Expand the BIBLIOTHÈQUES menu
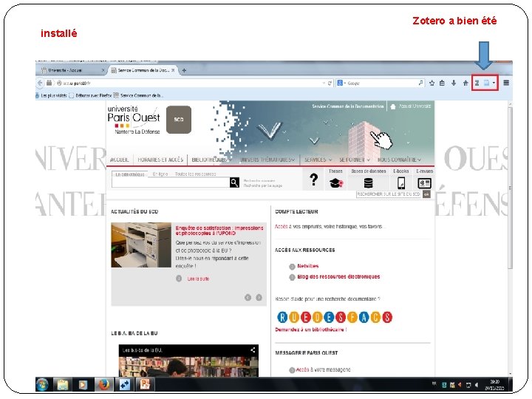This screenshot has width=532, height=399. pos(211,160)
